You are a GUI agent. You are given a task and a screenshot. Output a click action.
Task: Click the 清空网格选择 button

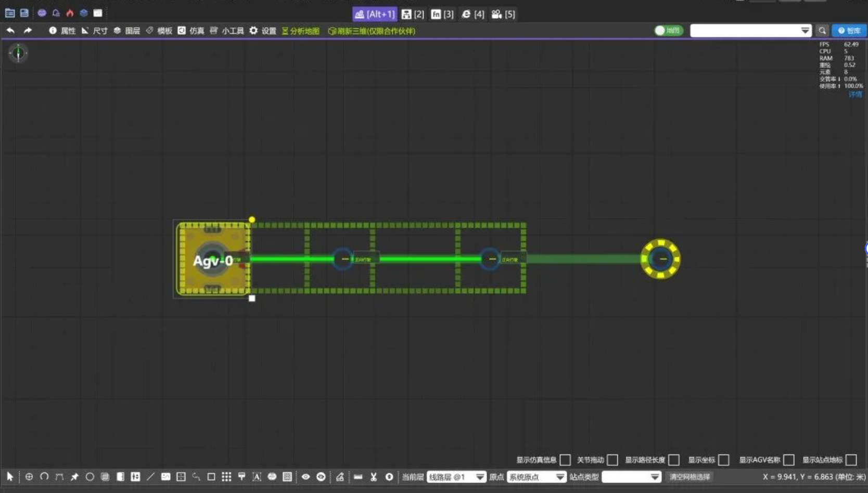tap(690, 476)
